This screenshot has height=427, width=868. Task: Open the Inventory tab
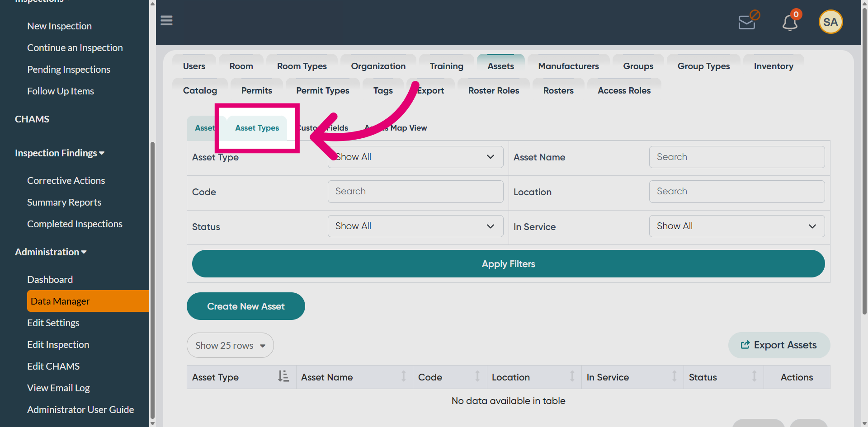774,66
